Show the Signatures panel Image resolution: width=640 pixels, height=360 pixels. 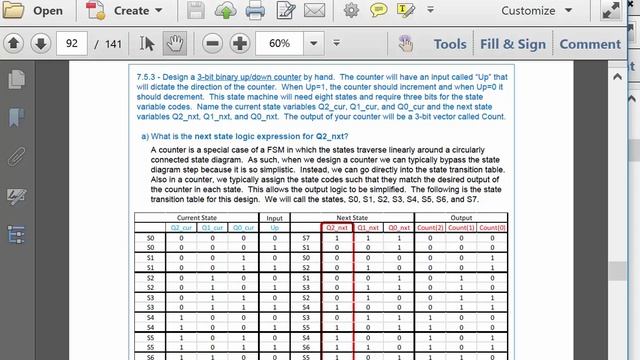(17, 196)
